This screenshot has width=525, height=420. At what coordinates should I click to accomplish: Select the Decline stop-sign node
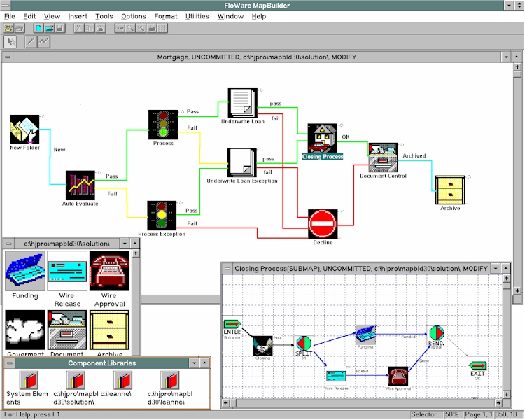323,224
